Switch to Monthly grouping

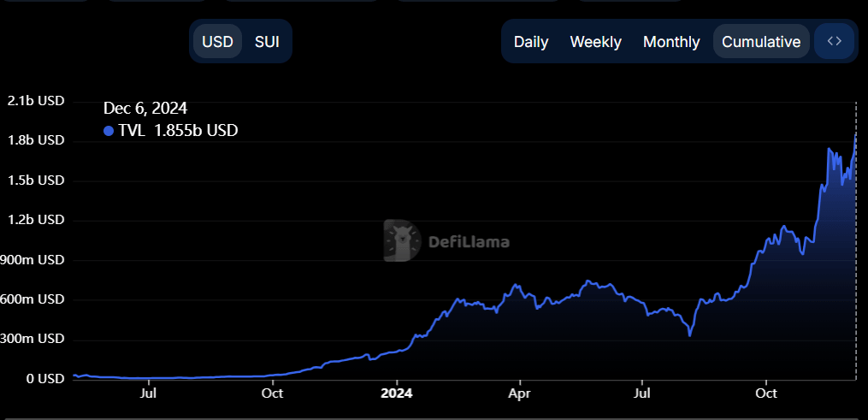[x=671, y=41]
